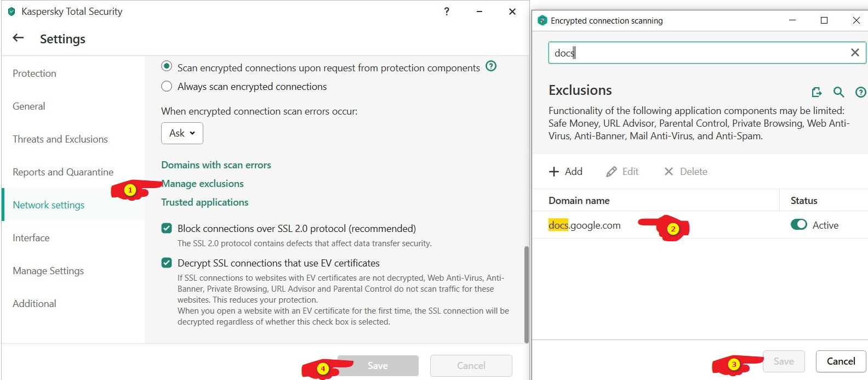This screenshot has height=380, width=868.
Task: Click the settings pane vertical scrollbar
Action: click(x=527, y=293)
